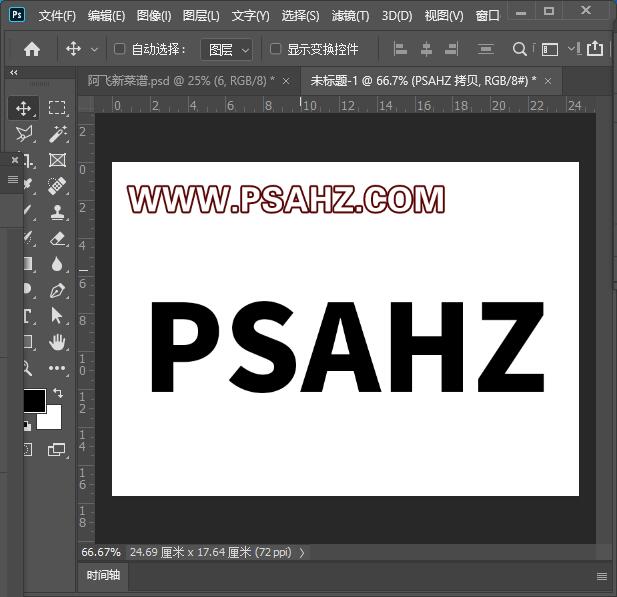Open the 时间轴 panel options menu
Viewport: 617px width, 597px height.
coord(602,577)
